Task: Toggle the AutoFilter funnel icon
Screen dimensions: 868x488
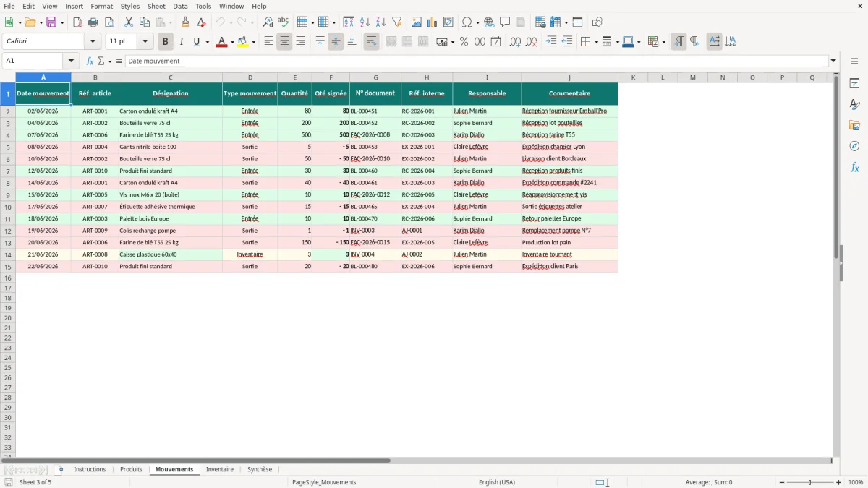Action: tap(397, 22)
